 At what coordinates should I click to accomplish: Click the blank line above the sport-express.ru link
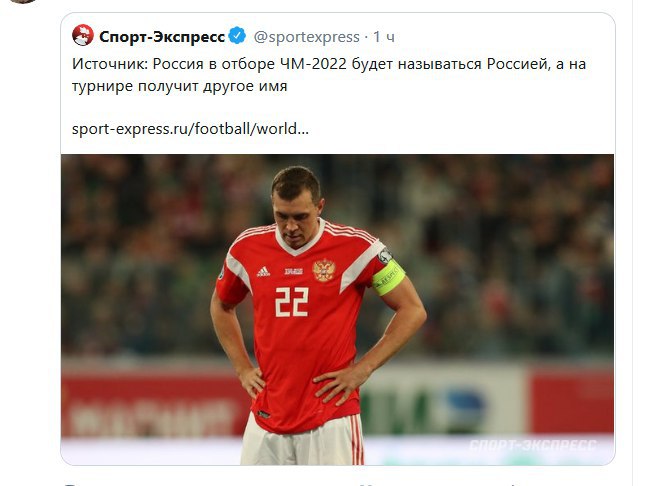(x=337, y=107)
